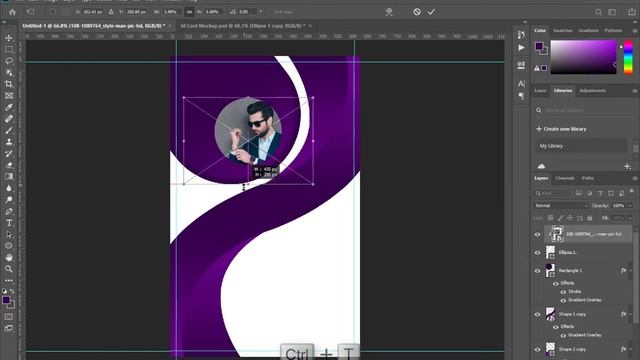Cancel the transform with the circle-slash icon
This screenshot has width=640, height=360.
(x=417, y=12)
